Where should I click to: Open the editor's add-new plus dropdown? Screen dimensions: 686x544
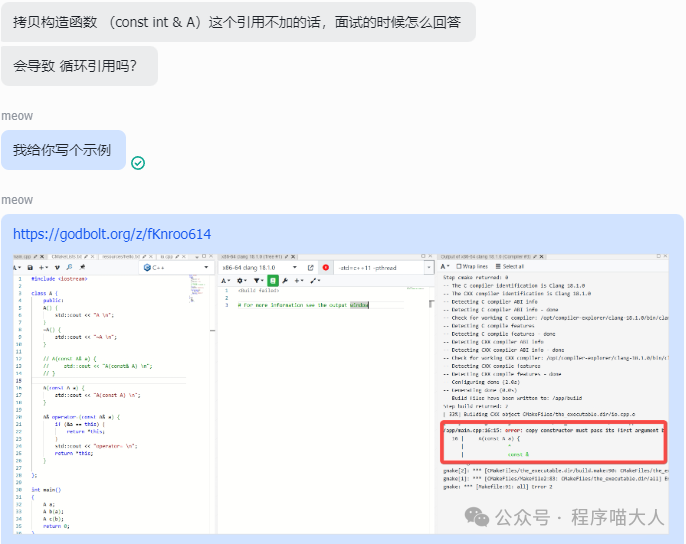(43, 267)
